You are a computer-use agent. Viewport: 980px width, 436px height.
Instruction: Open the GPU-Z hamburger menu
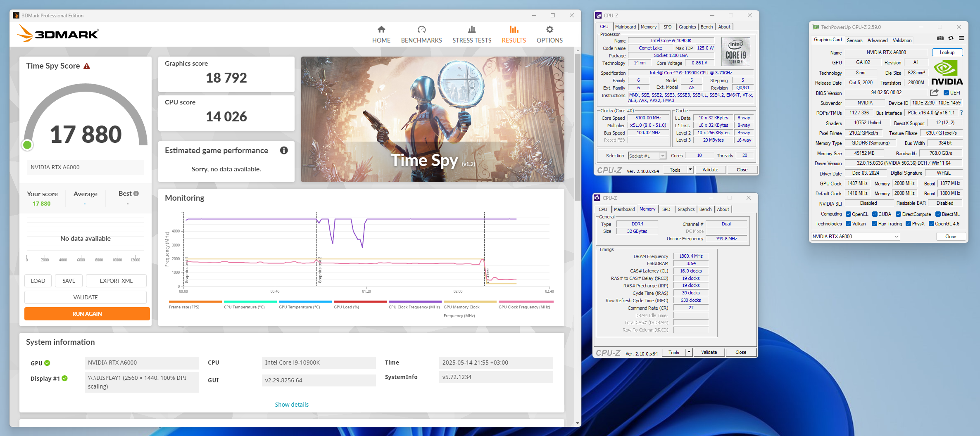pos(961,38)
